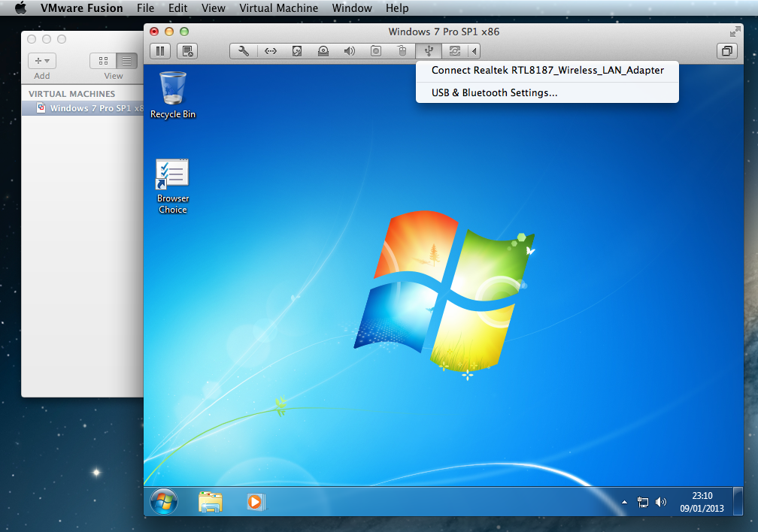This screenshot has width=758, height=532.
Task: Show hidden Windows tray icons
Action: [624, 502]
